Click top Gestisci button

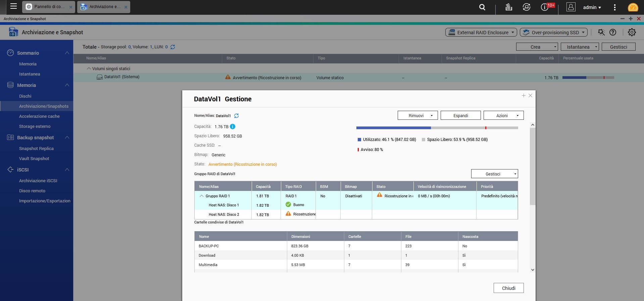(x=618, y=47)
